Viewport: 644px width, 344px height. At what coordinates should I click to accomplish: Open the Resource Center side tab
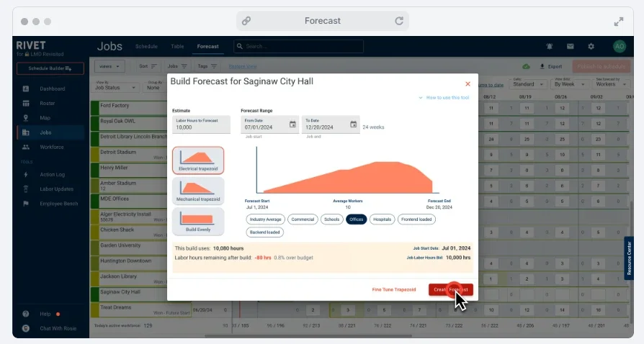tap(629, 258)
